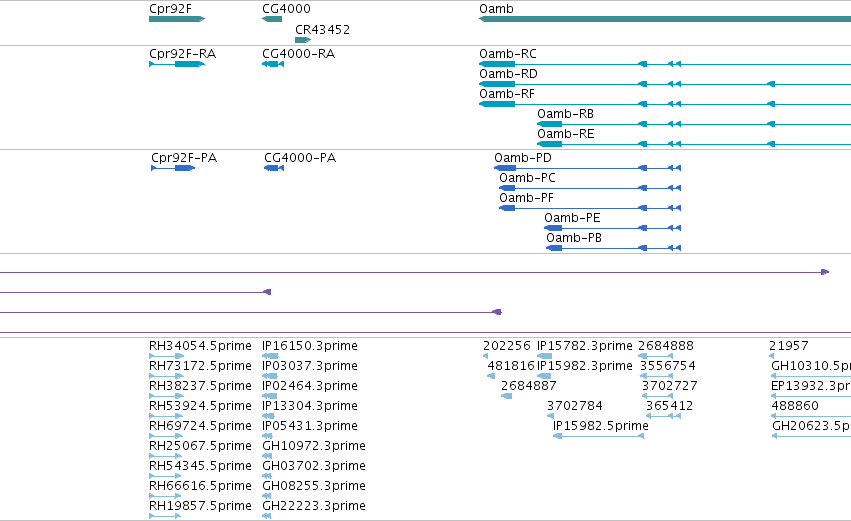Click EST IP15982.5prime

(x=601, y=426)
